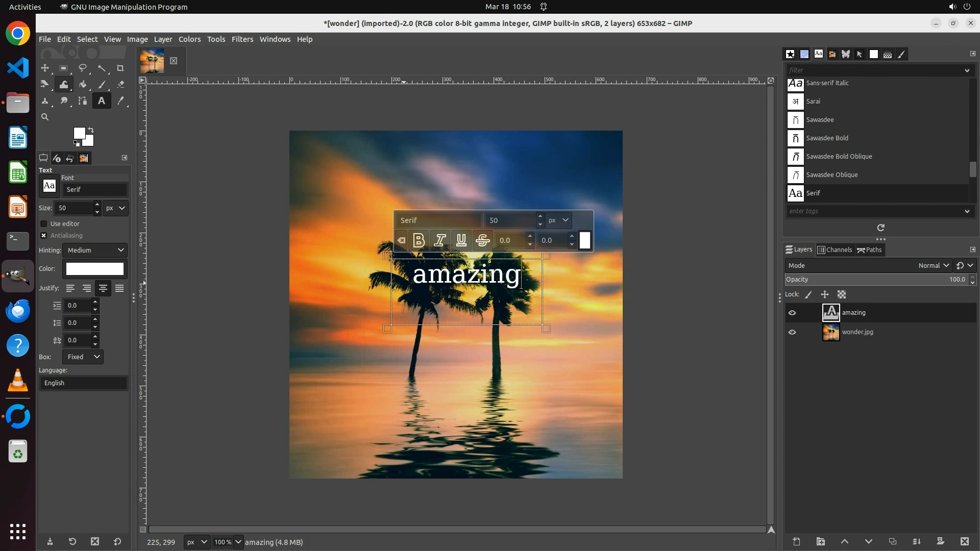Select center justify icon
The height and width of the screenshot is (551, 980).
pos(103,288)
